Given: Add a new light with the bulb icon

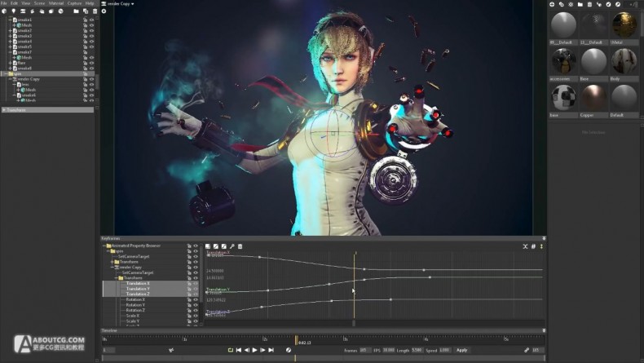Looking at the screenshot, I should pyautogui.click(x=14, y=11).
